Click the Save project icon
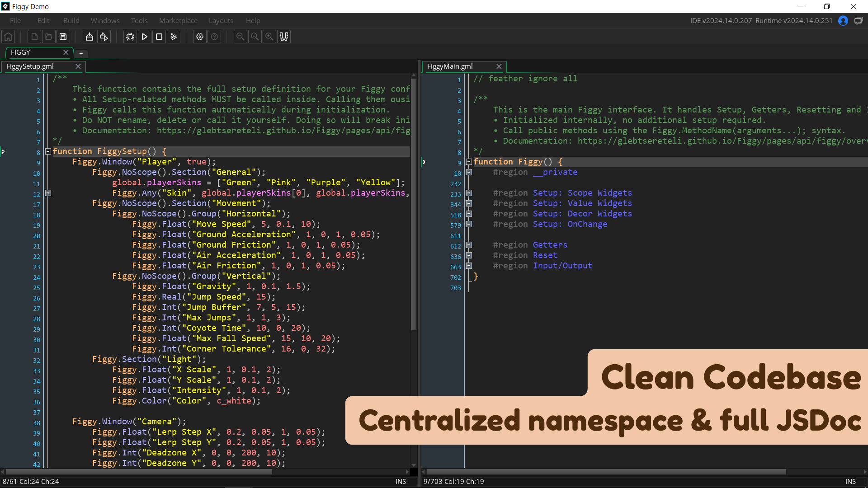The width and height of the screenshot is (868, 488). (63, 37)
